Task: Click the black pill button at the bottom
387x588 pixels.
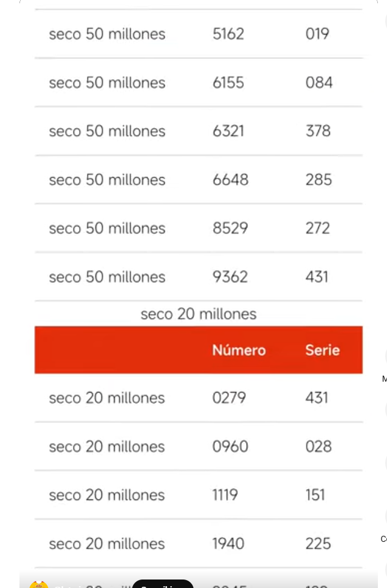Action: [x=163, y=584]
